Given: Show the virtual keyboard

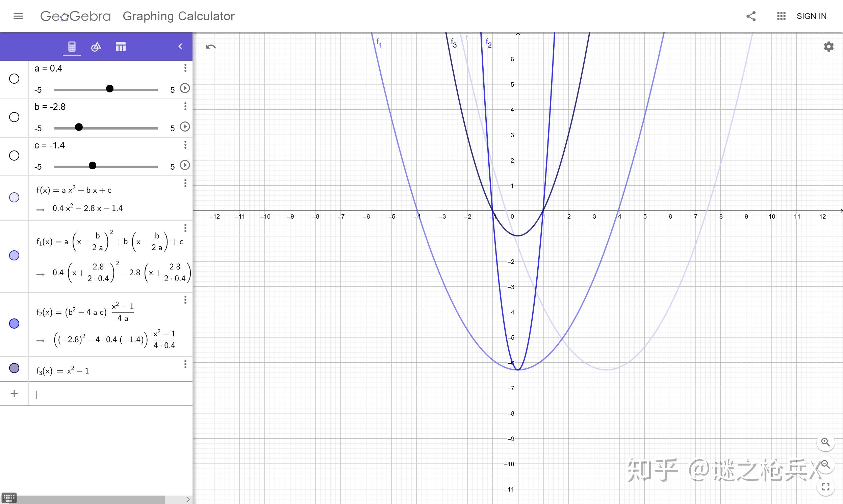Looking at the screenshot, I should click(8, 498).
